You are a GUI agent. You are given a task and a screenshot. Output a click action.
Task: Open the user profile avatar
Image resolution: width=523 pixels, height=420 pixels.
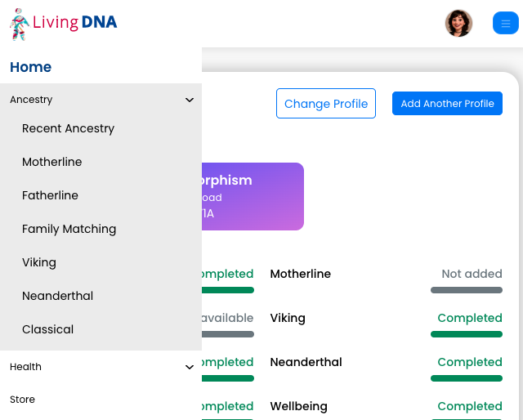click(458, 23)
